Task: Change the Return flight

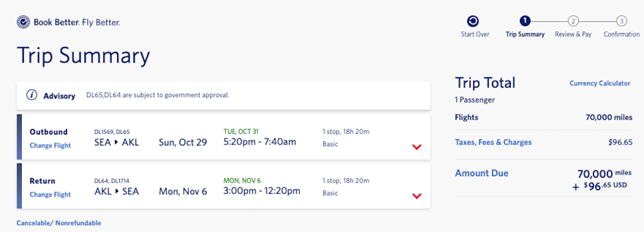Action: 50,195
